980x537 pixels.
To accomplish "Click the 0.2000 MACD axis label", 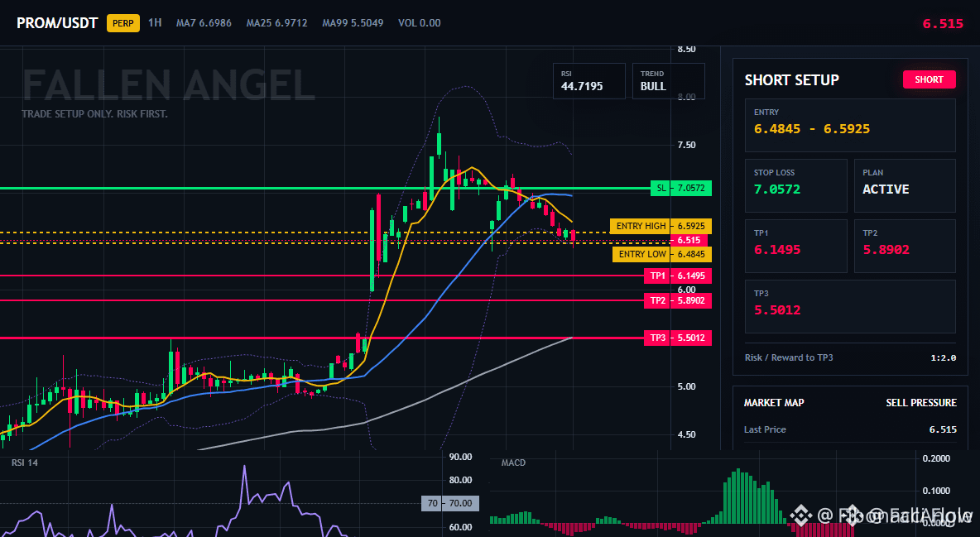I will pos(936,458).
